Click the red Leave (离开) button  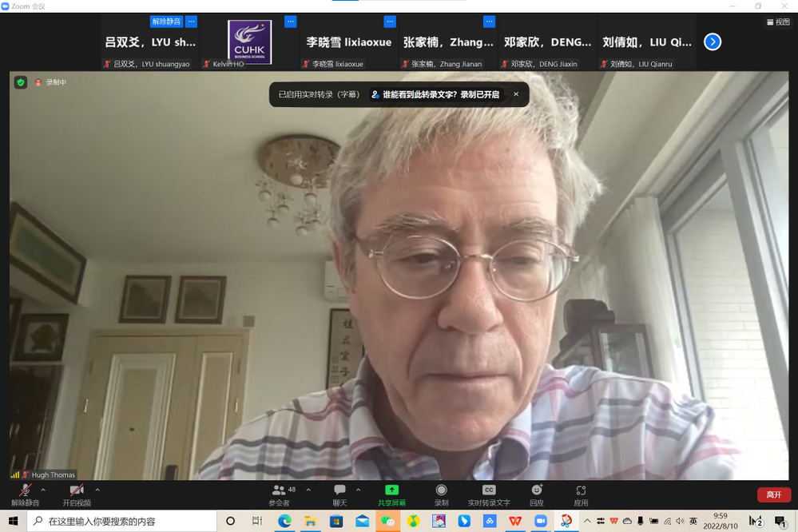point(773,494)
